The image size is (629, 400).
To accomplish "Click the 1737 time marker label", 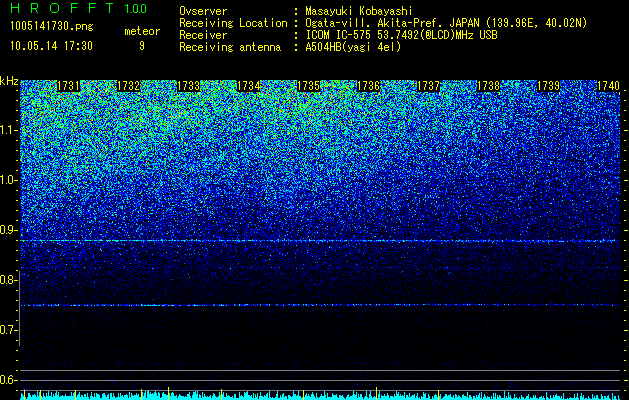I will click(428, 86).
